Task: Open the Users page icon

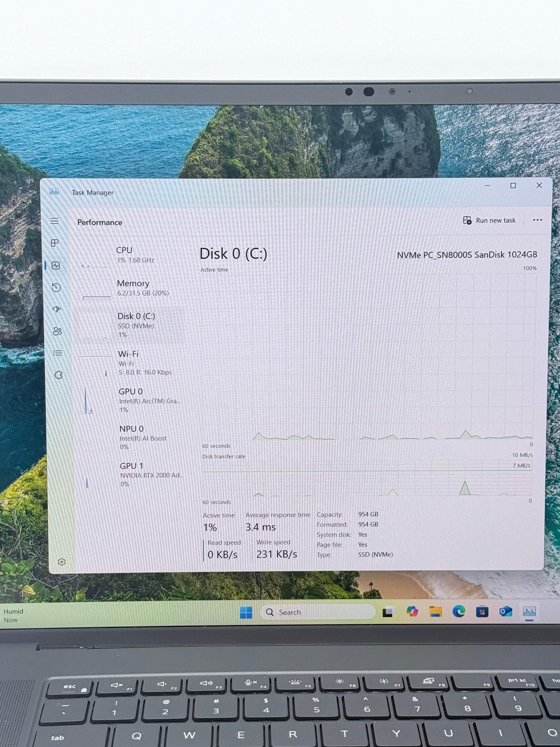Action: click(x=57, y=331)
